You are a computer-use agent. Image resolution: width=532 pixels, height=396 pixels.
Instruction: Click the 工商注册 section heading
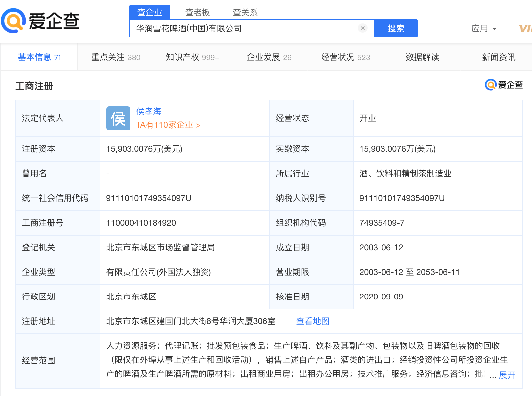34,86
